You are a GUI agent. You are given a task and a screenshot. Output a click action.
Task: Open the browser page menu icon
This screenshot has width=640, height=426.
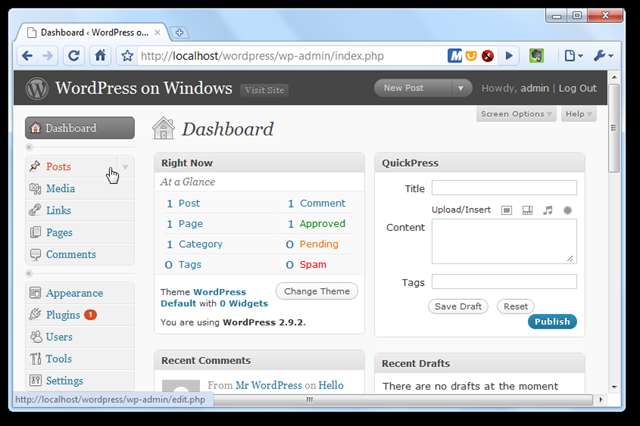(x=573, y=55)
